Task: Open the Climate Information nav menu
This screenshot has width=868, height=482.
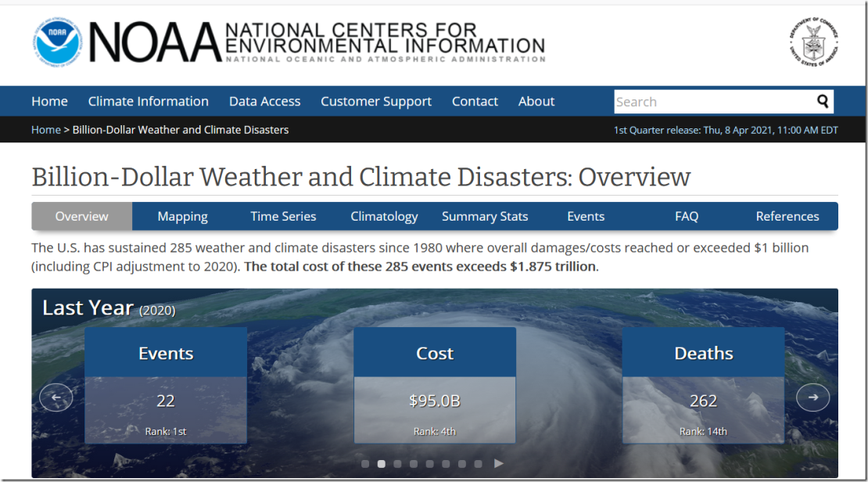Action: [148, 102]
